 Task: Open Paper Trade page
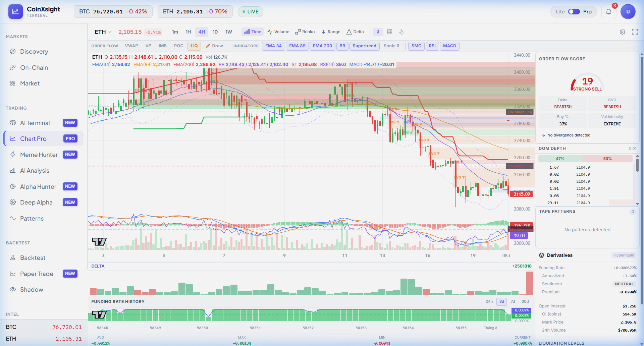click(44, 274)
